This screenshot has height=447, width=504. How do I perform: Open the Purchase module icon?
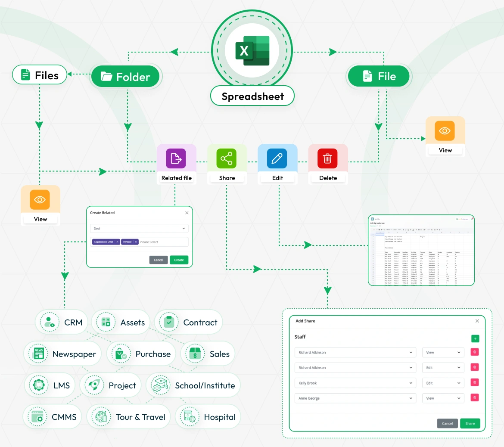121,354
